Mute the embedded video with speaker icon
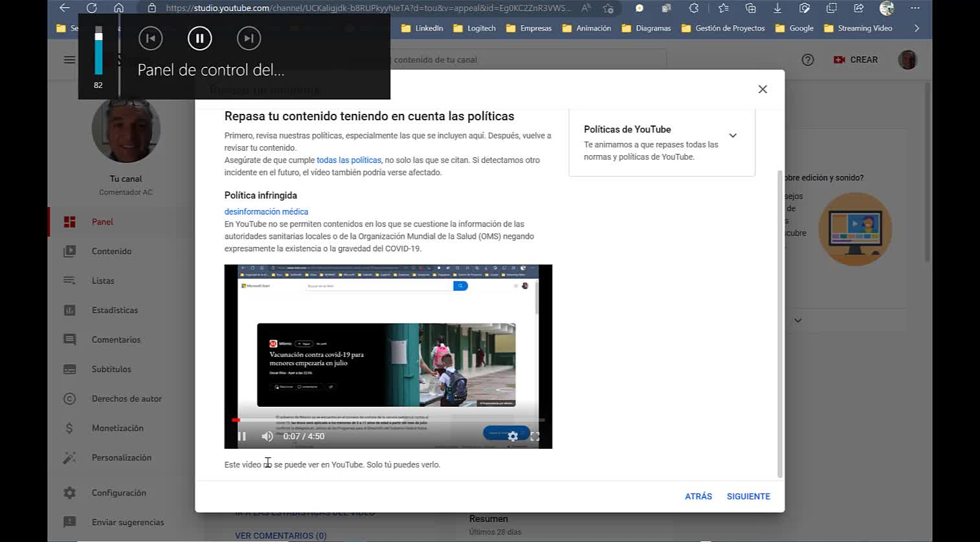980x542 pixels. [x=267, y=436]
